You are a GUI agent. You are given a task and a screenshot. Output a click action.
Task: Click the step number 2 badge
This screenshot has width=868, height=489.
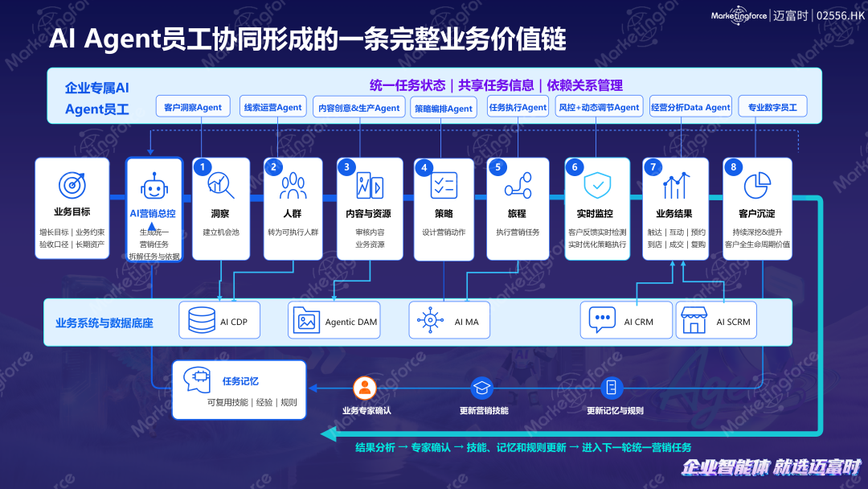click(273, 166)
